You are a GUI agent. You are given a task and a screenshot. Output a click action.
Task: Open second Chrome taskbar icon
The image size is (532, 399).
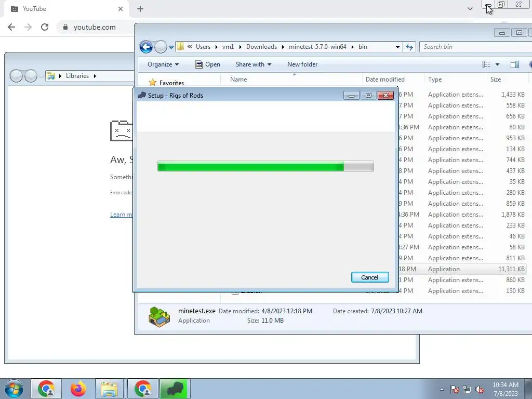pos(142,389)
